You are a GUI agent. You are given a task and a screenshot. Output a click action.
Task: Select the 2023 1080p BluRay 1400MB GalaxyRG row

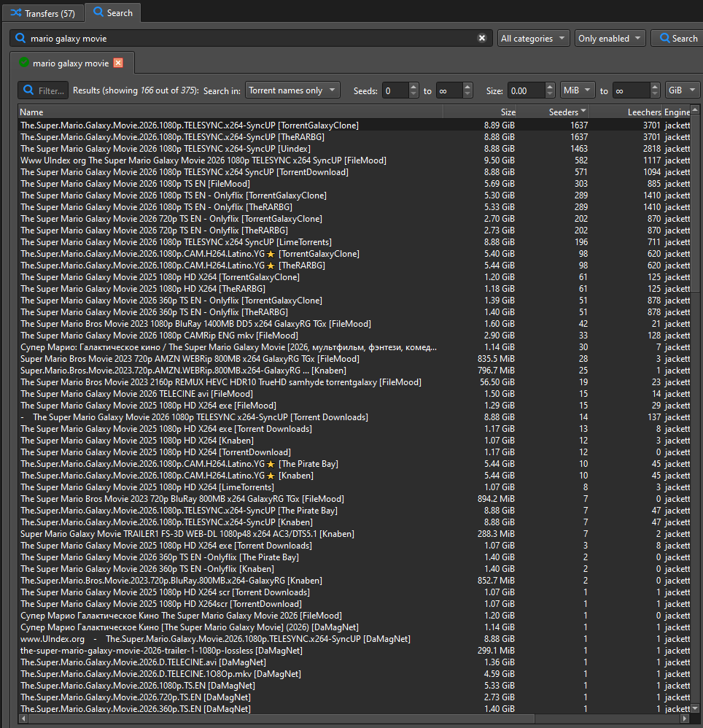click(354, 324)
